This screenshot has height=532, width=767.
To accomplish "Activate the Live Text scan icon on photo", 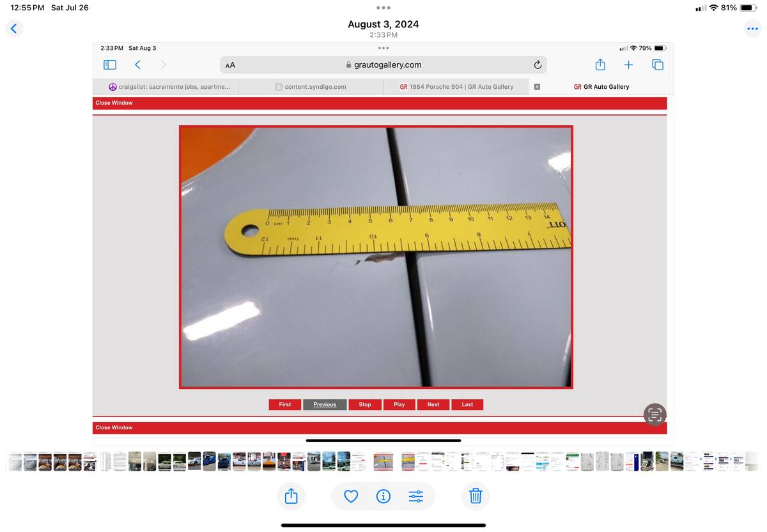I will (x=655, y=414).
